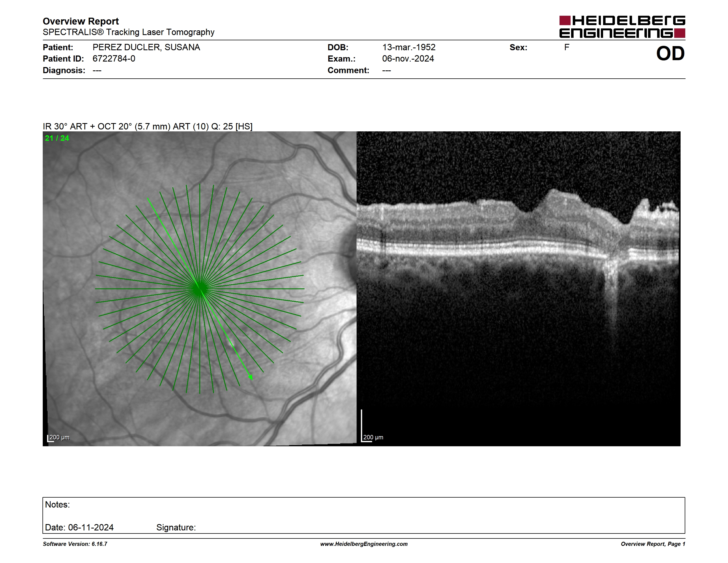Click the 'Patient:' label
This screenshot has width=728, height=563.
[58, 47]
